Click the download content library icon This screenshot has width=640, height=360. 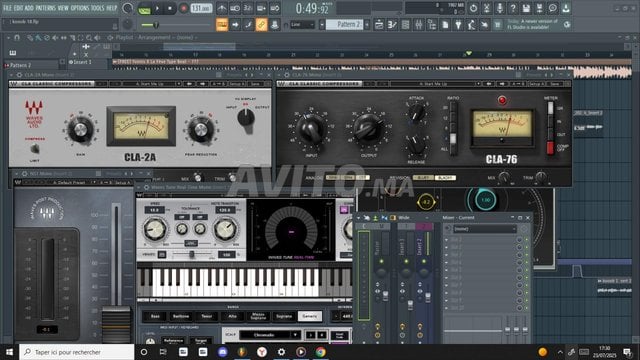pos(566,8)
